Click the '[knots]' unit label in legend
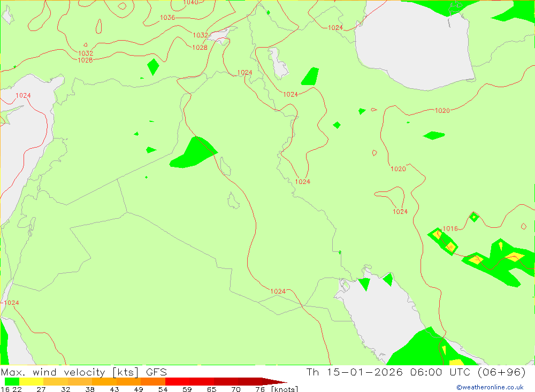The height and width of the screenshot is (392, 535). click(x=285, y=389)
